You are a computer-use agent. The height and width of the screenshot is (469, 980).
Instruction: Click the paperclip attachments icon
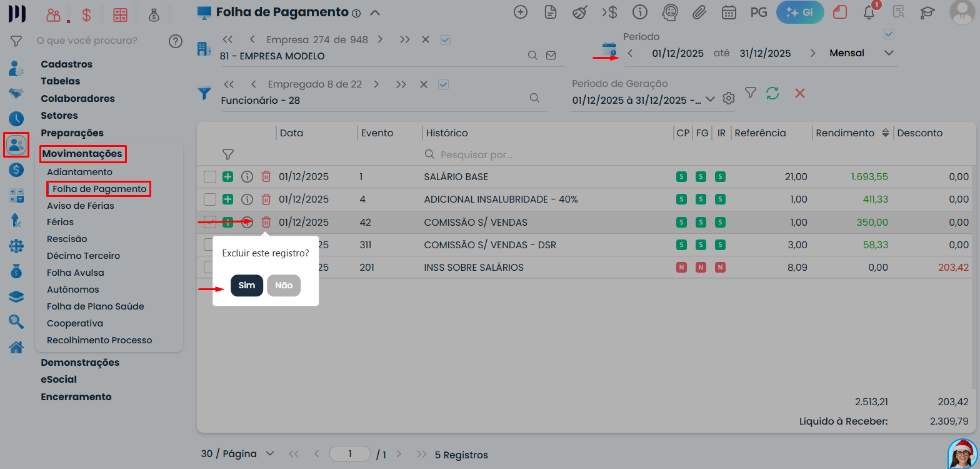point(699,12)
